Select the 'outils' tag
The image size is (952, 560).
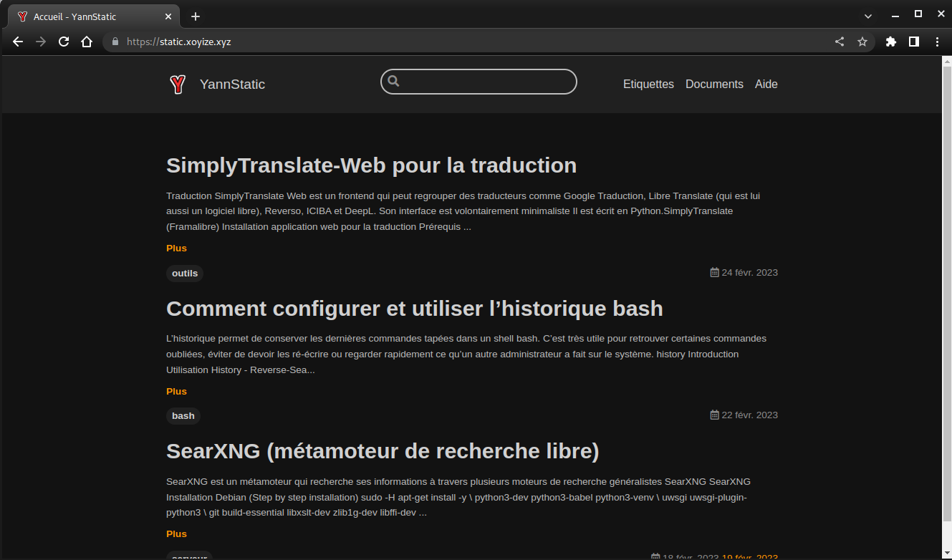[x=185, y=274]
